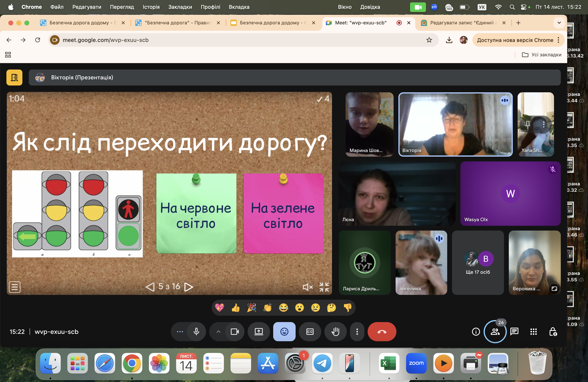
Task: Click the Доступна нова версія Chrome button
Action: [x=515, y=40]
